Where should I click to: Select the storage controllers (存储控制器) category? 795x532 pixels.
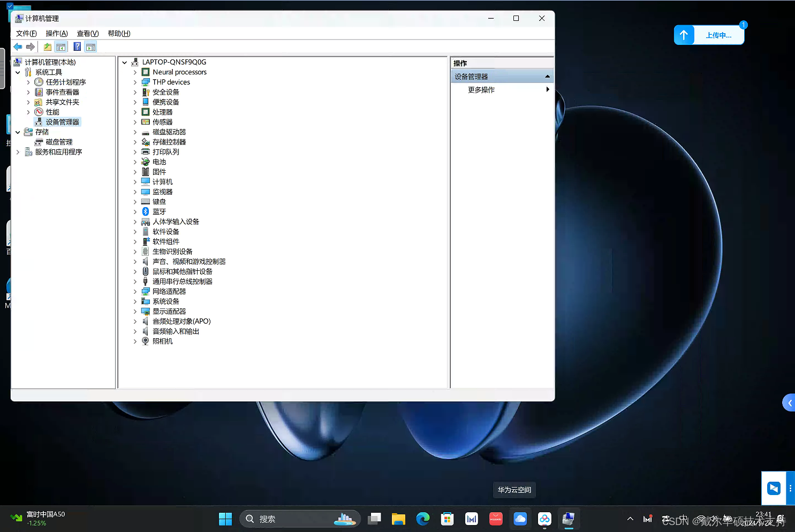[169, 142]
